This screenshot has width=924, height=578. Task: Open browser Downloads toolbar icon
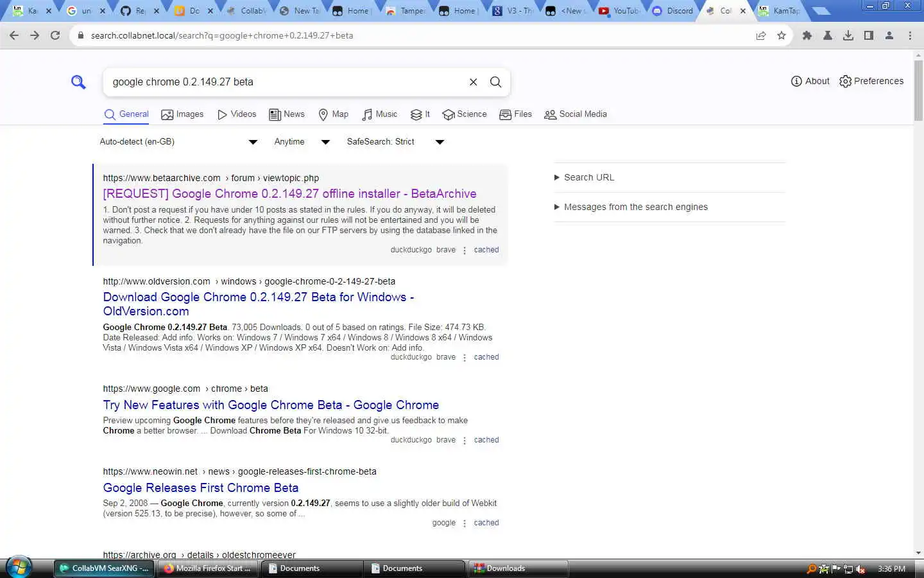click(x=848, y=35)
